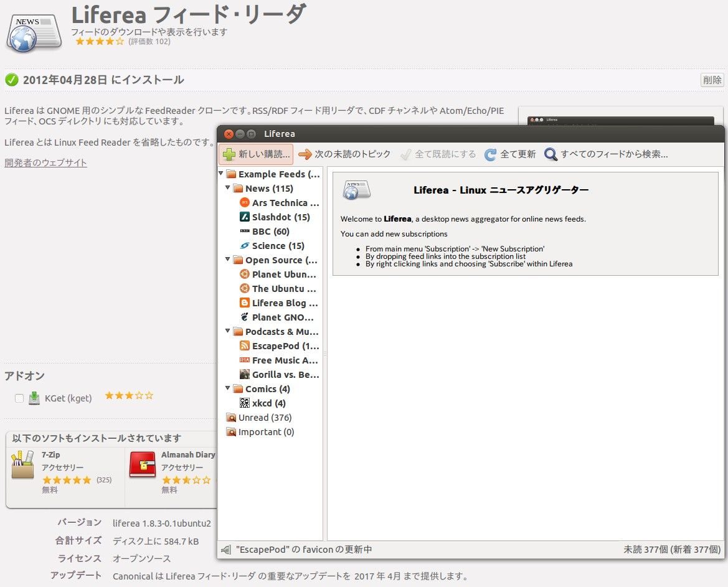
Task: Click the EscapePod RSS icon
Action: click(x=245, y=345)
